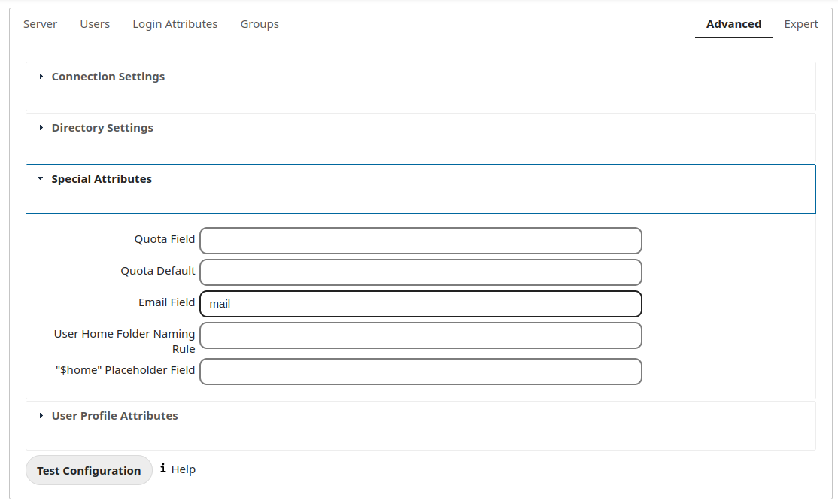Focus the Quota Field input
This screenshot has height=504, width=838.
point(421,241)
